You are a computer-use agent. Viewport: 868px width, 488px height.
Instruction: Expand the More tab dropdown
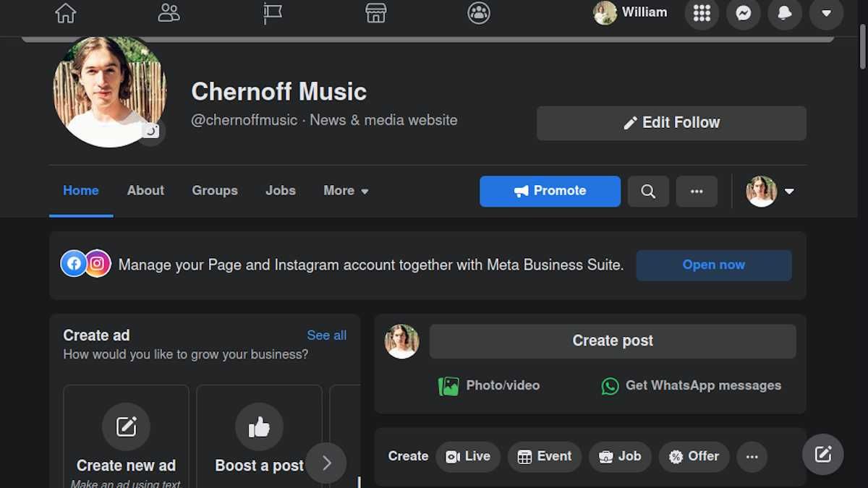point(345,190)
